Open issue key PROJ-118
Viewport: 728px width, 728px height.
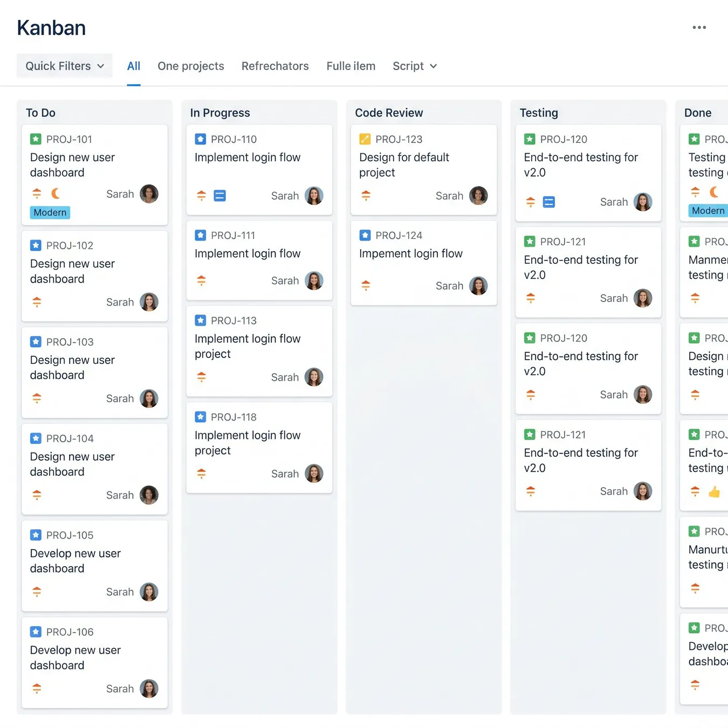click(233, 417)
